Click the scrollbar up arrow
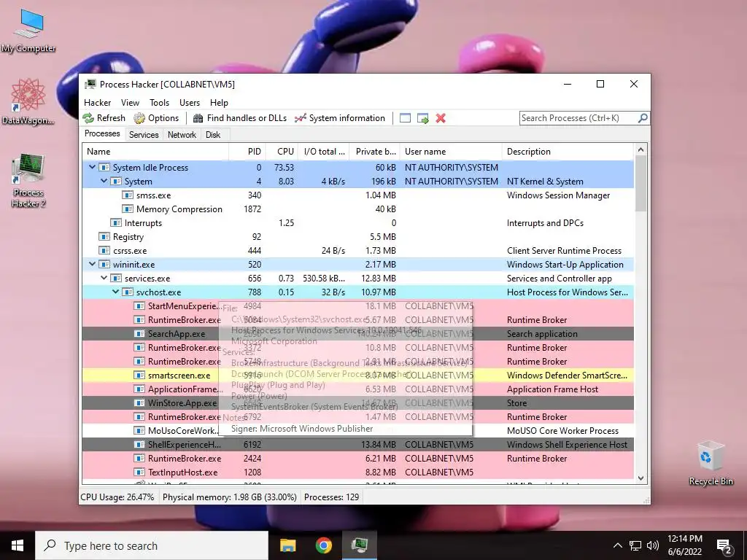 (x=640, y=150)
